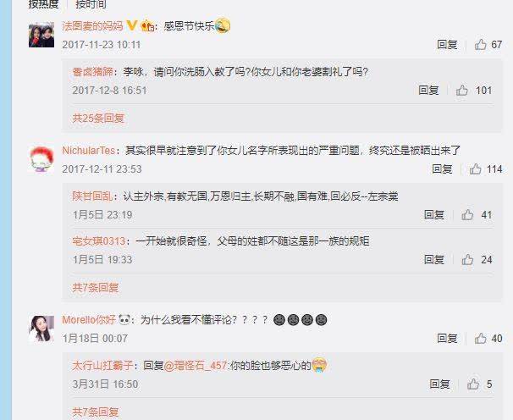Like the reply with 5 likes
This screenshot has height=420, width=513.
[x=472, y=384]
